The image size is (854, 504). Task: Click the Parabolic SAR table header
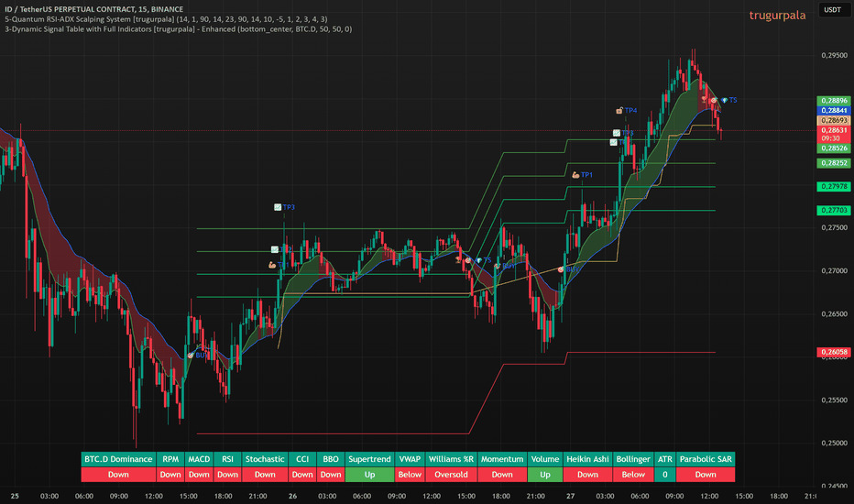706,459
